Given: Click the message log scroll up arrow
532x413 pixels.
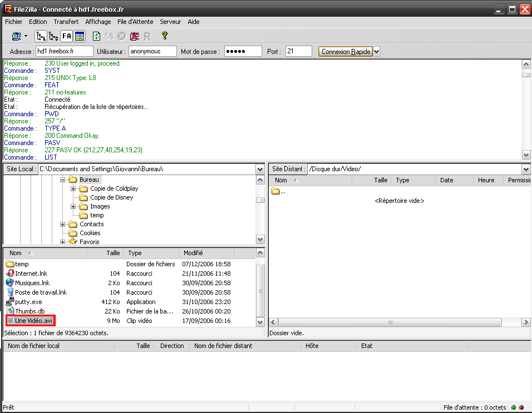Looking at the screenshot, I should coord(526,64).
